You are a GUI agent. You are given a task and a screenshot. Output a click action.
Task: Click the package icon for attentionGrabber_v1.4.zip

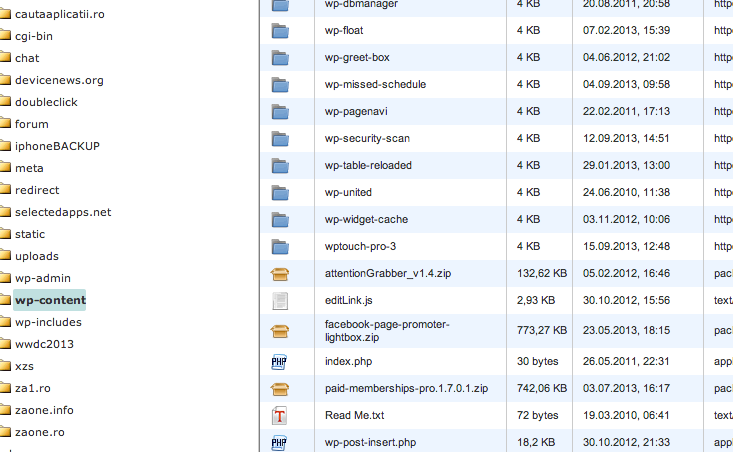[280, 274]
